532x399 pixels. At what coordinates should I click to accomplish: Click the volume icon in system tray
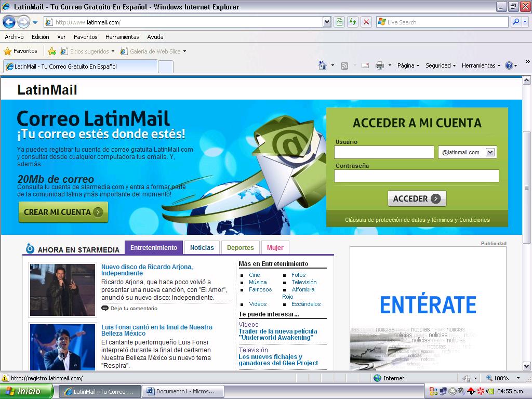click(461, 391)
